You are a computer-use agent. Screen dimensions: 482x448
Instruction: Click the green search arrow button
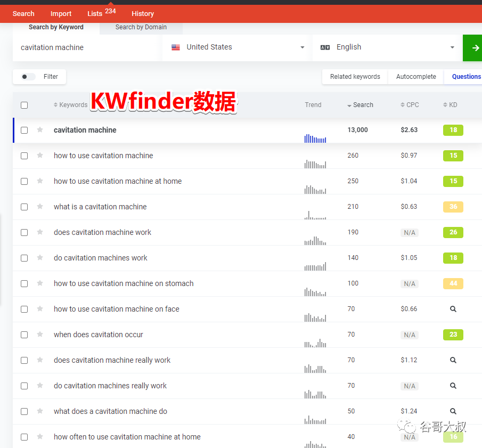point(472,48)
